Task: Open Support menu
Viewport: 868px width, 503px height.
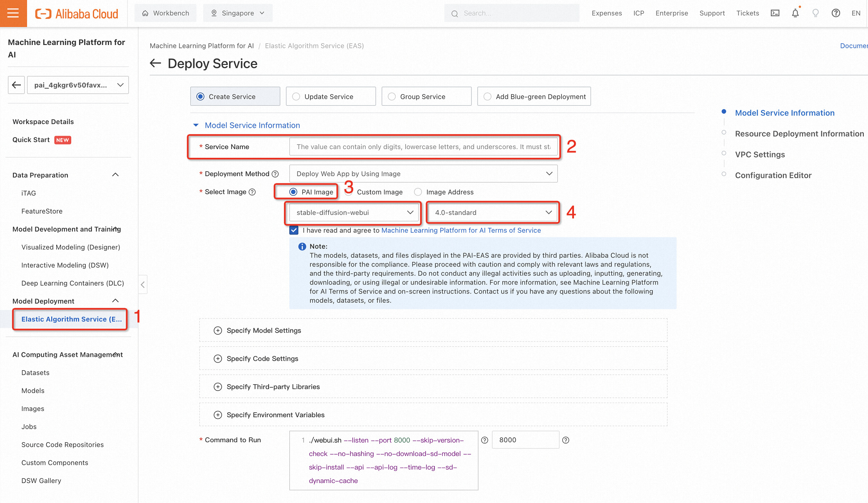Action: (x=712, y=13)
